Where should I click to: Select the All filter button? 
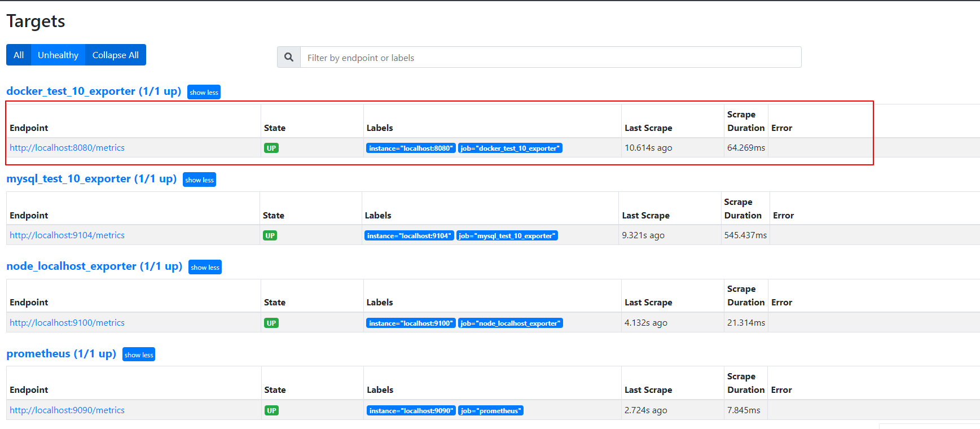[19, 55]
